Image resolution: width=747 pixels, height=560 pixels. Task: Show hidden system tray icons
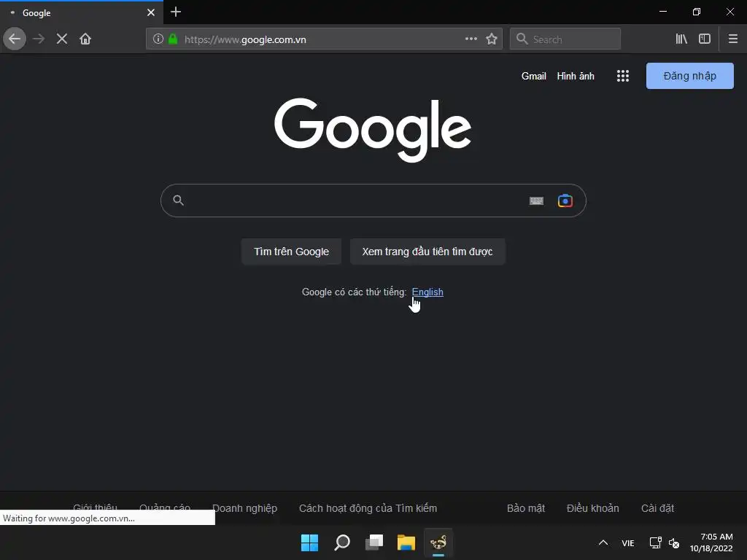point(603,542)
